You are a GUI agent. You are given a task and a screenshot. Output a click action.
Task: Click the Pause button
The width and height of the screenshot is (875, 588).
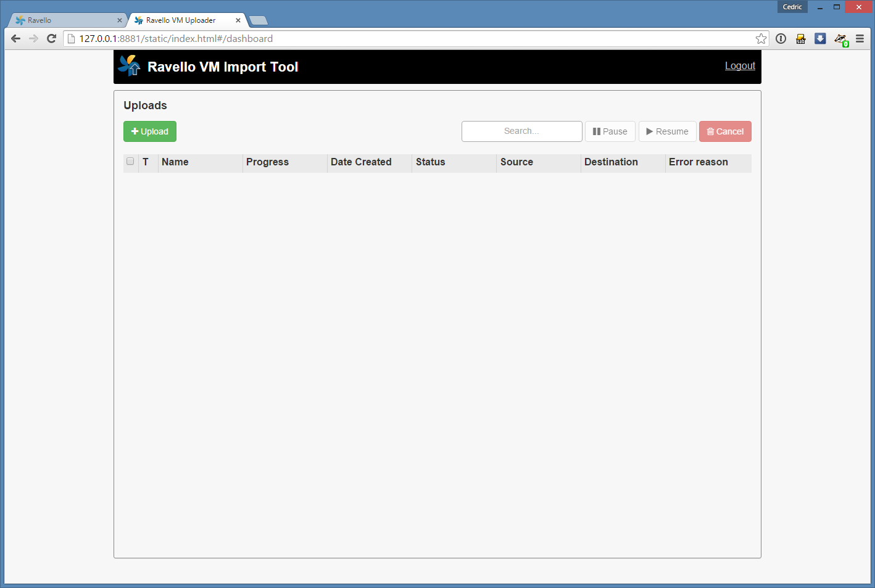610,131
